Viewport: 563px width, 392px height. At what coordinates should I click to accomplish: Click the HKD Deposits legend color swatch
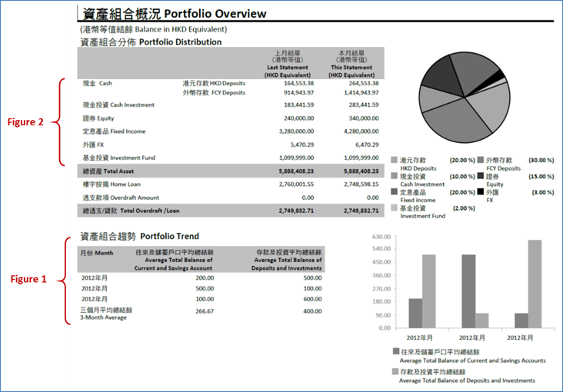(x=395, y=160)
